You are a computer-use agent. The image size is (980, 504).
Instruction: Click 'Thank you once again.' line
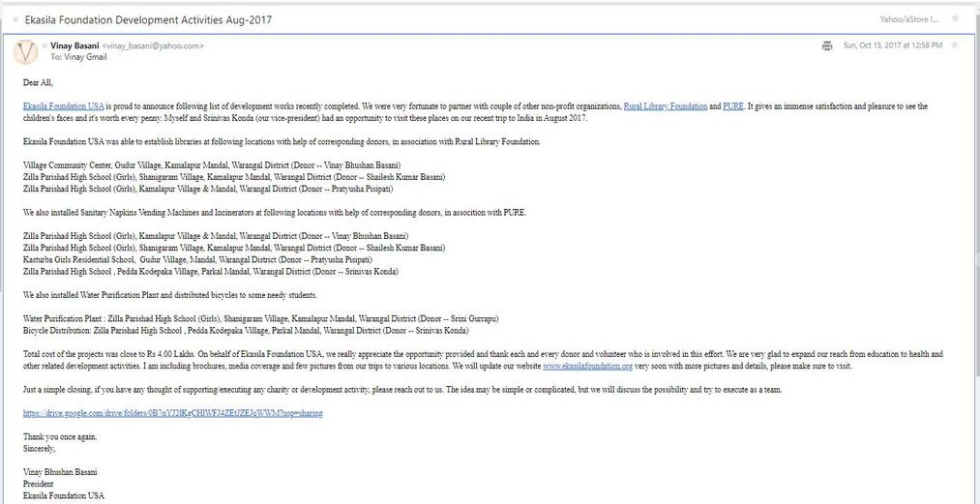pyautogui.click(x=60, y=437)
